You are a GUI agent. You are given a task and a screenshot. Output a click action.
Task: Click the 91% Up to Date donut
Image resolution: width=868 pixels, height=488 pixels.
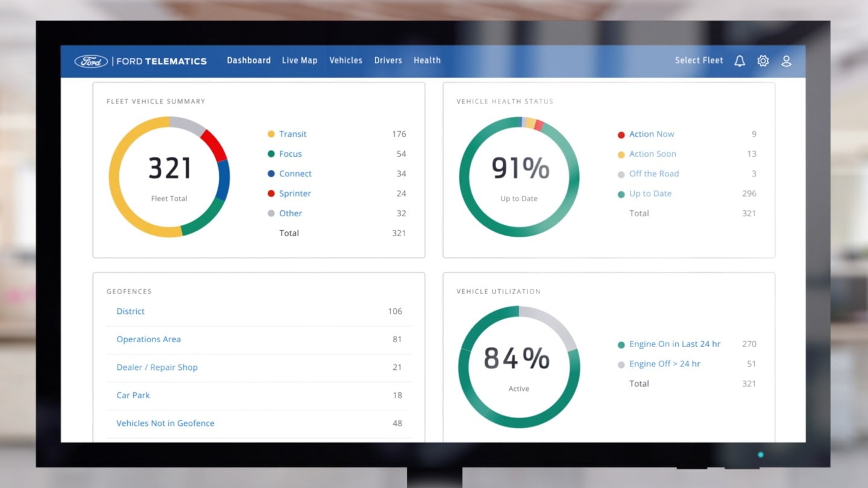[519, 177]
